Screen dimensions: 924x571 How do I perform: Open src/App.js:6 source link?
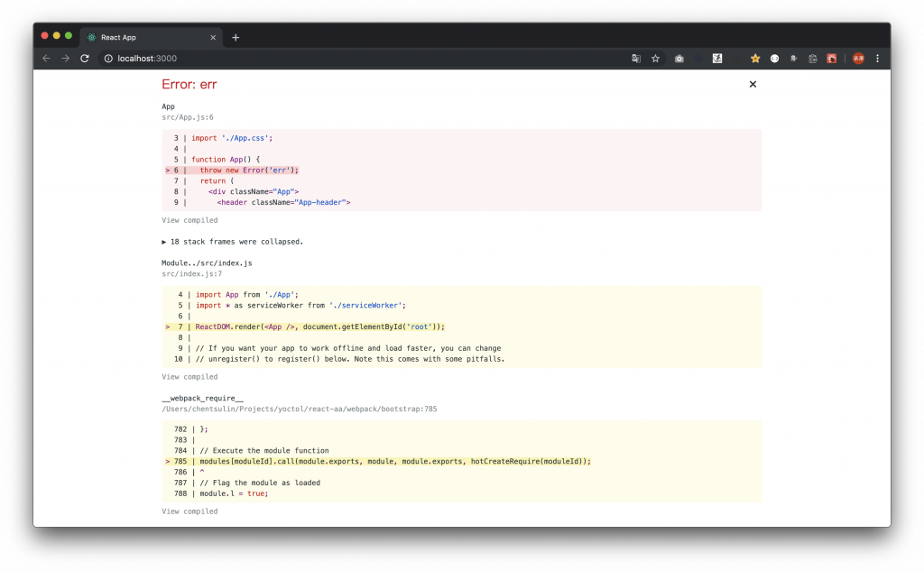point(188,117)
